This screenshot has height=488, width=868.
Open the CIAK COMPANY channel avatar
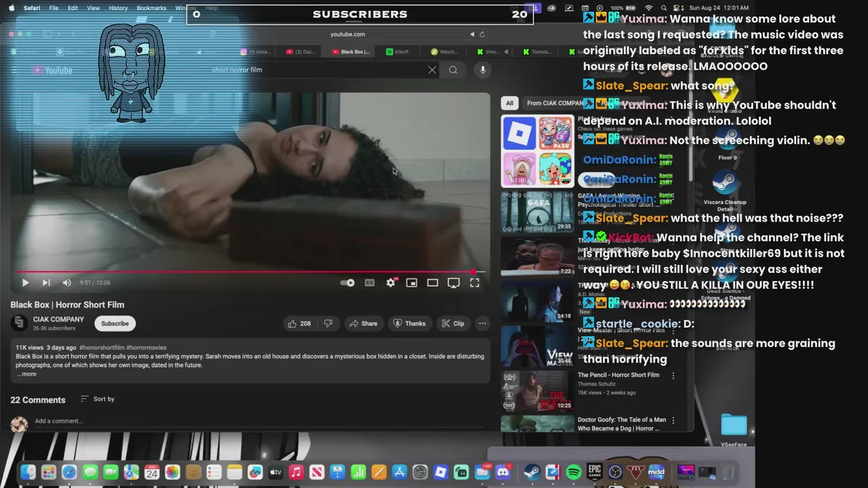[x=20, y=323]
